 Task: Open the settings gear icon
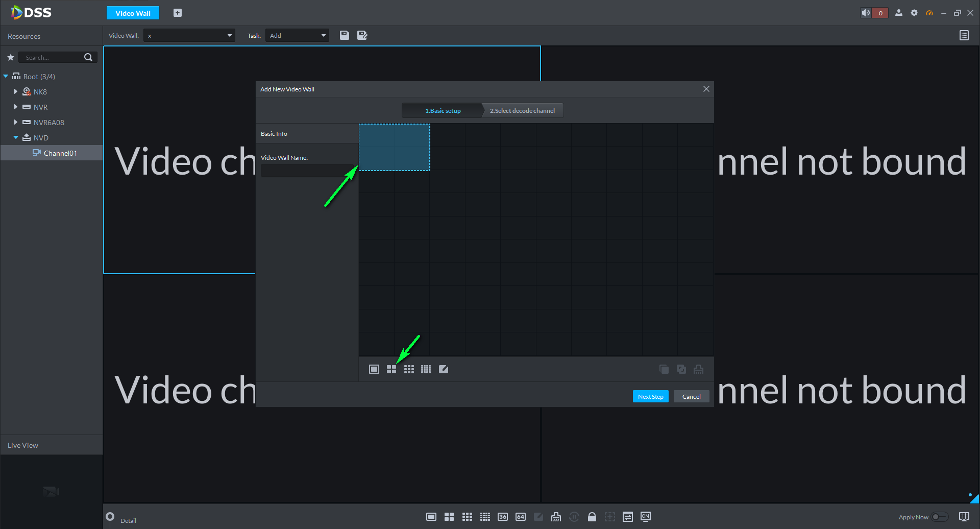914,13
